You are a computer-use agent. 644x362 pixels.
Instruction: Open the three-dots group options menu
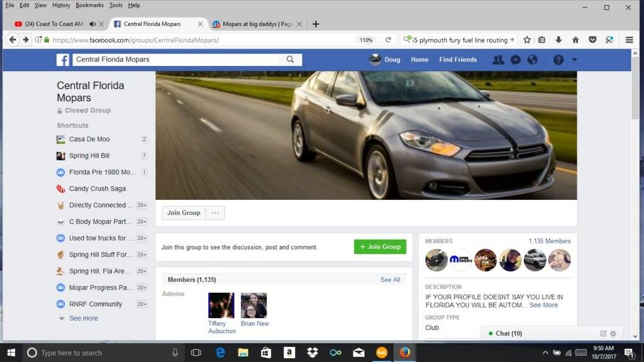215,213
